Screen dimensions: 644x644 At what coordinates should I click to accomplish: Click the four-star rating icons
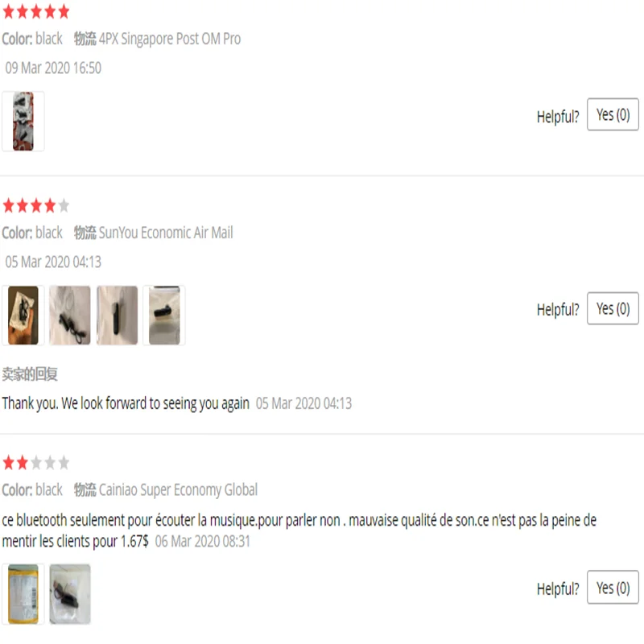pos(36,205)
